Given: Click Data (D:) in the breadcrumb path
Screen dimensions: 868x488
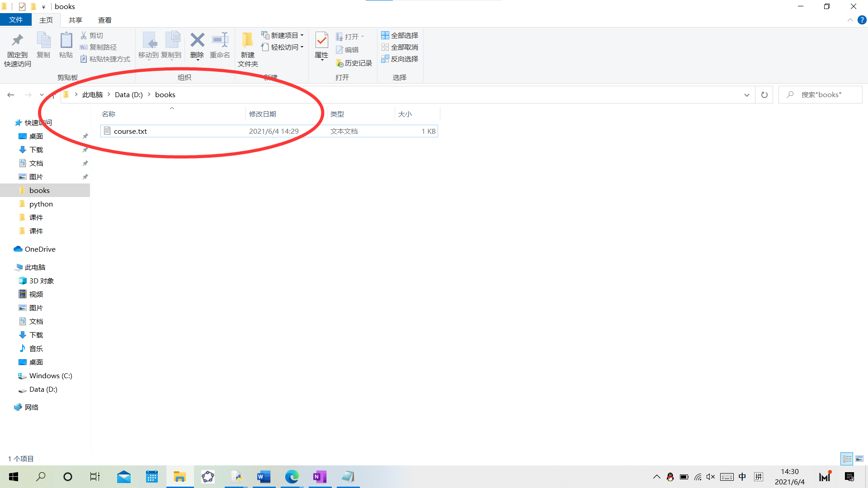Looking at the screenshot, I should click(x=128, y=94).
